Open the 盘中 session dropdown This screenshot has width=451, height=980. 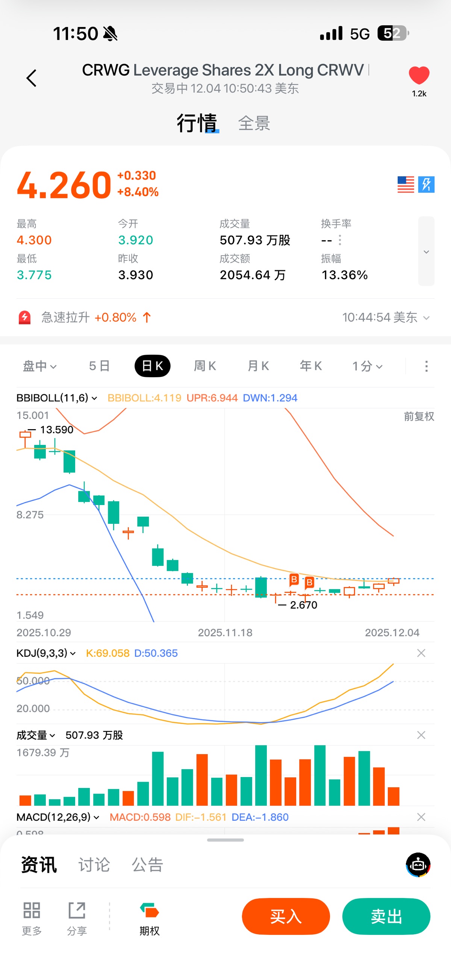point(39,366)
